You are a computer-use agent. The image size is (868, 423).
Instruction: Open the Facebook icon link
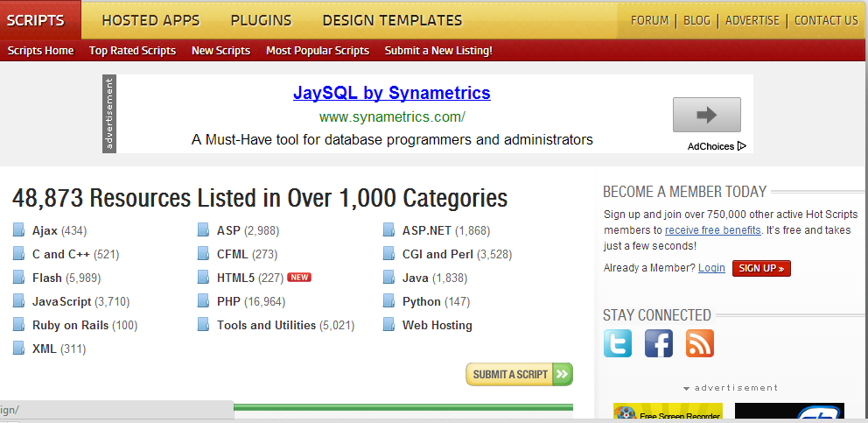[x=659, y=343]
